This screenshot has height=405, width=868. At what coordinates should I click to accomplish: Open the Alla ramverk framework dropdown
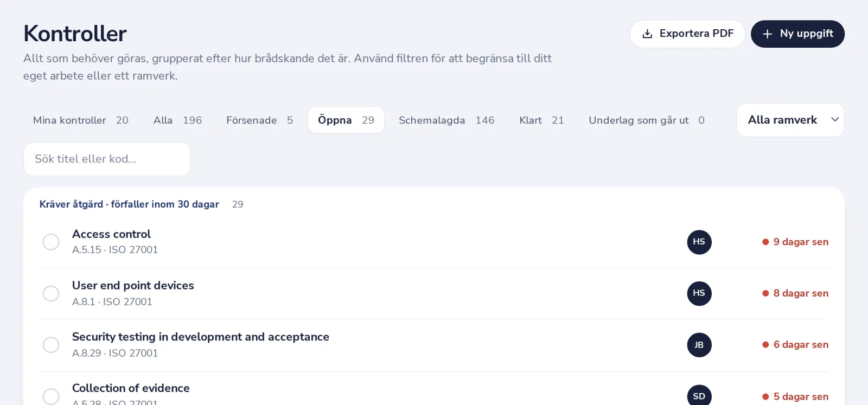[x=790, y=120]
